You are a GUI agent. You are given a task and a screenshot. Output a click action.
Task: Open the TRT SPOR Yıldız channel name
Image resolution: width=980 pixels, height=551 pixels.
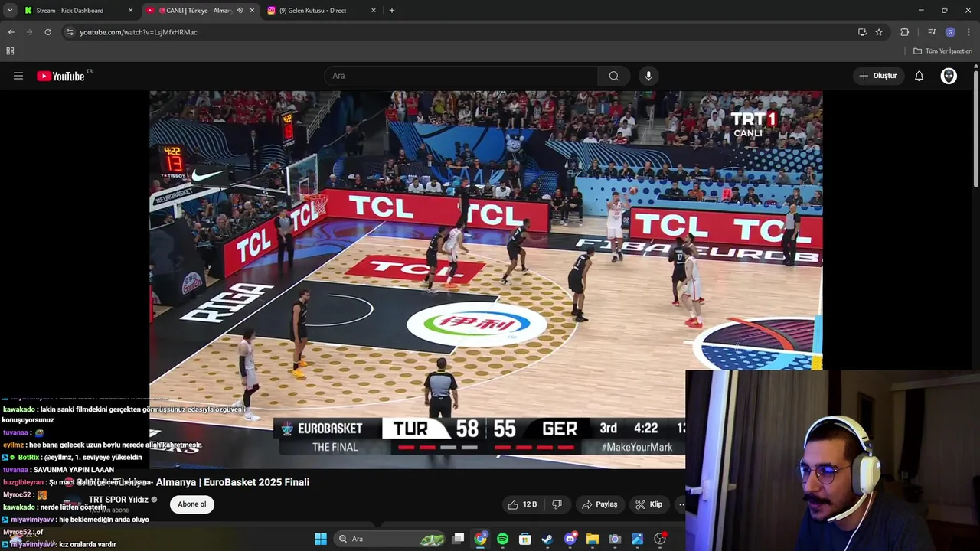[x=118, y=500]
